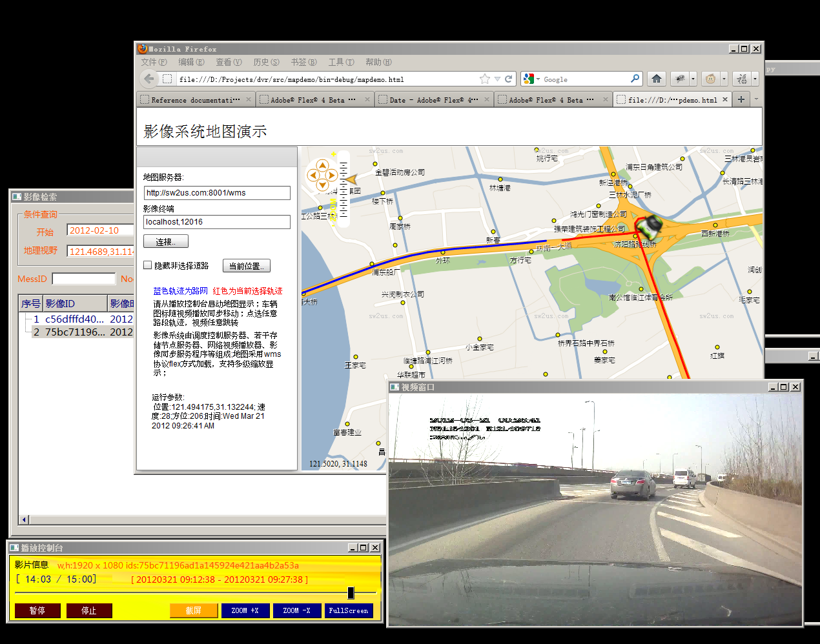Click the 影像检索 window title icon
The height and width of the screenshot is (644, 820).
click(x=17, y=197)
